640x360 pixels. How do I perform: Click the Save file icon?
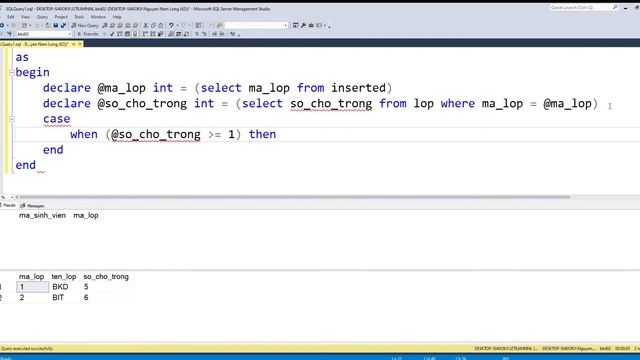coord(56,25)
